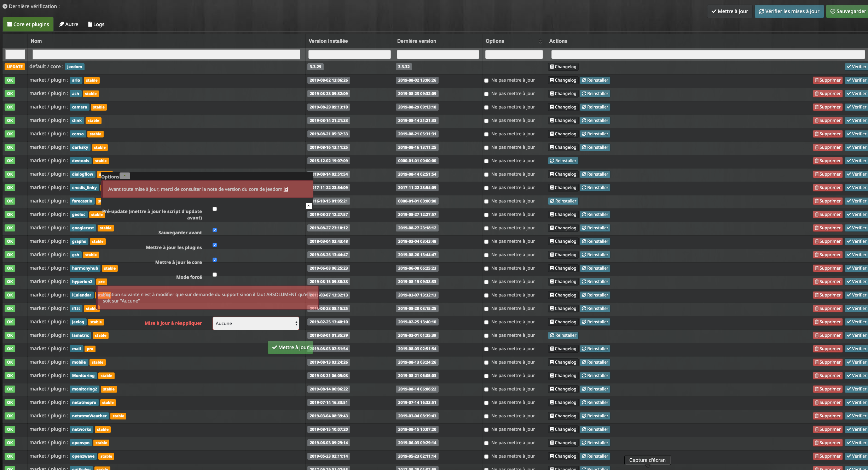Delete the Monitoring plugin

click(828, 376)
